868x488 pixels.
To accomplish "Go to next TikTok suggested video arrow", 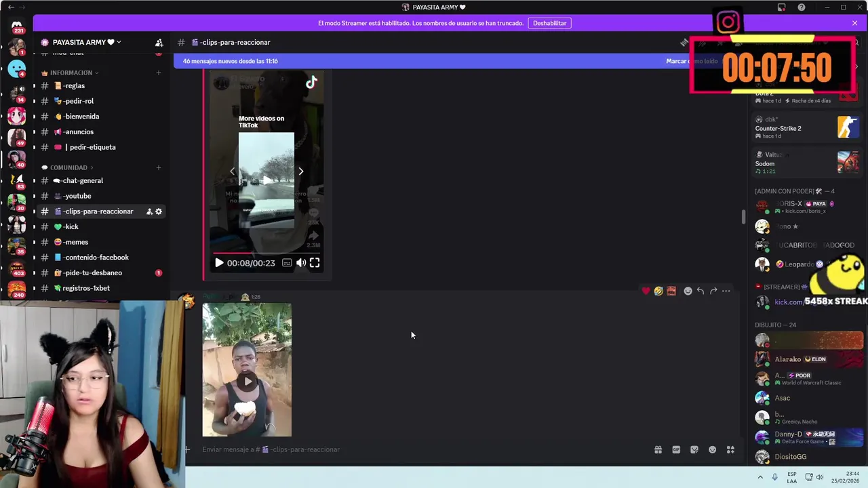I will tap(301, 171).
